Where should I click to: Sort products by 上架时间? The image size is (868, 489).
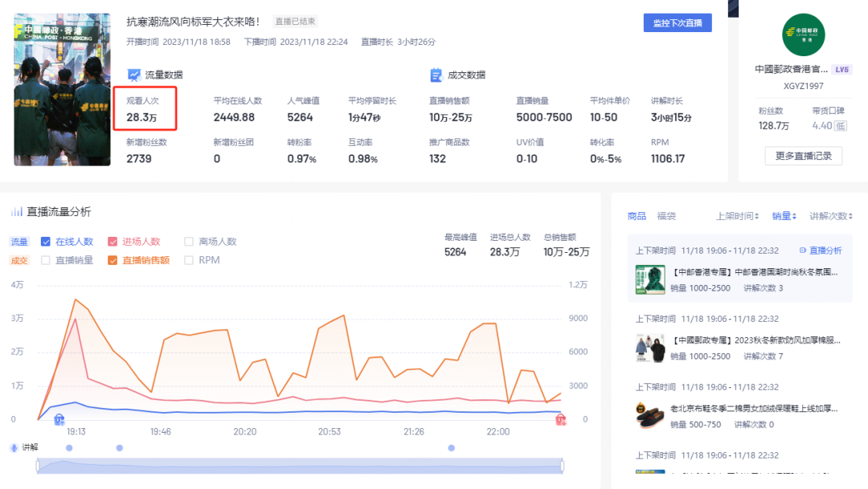737,216
